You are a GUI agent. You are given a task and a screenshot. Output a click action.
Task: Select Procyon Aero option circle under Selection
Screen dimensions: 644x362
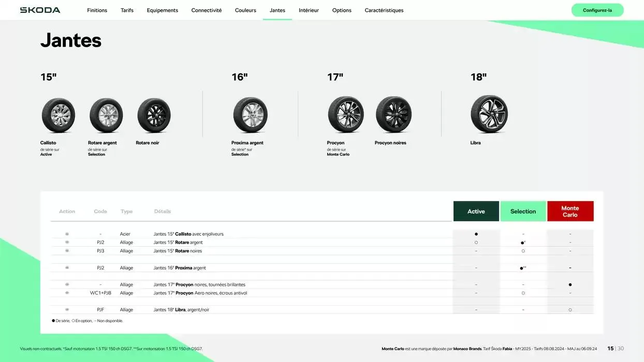(x=523, y=293)
